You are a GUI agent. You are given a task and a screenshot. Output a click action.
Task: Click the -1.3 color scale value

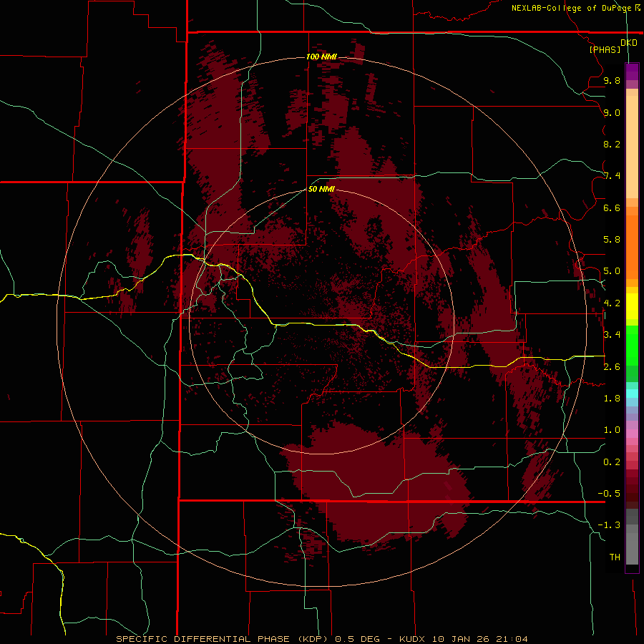tap(609, 525)
